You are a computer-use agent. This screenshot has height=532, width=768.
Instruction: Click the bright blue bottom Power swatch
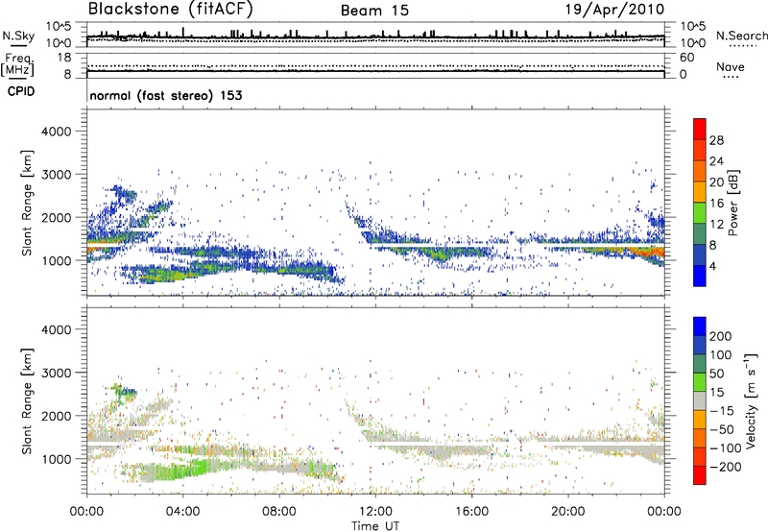click(700, 276)
